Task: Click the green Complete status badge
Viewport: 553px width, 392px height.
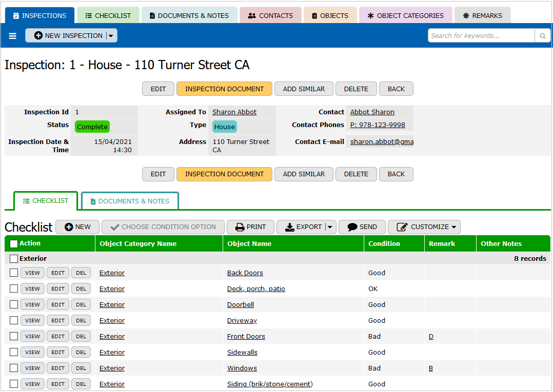Action: tap(92, 127)
